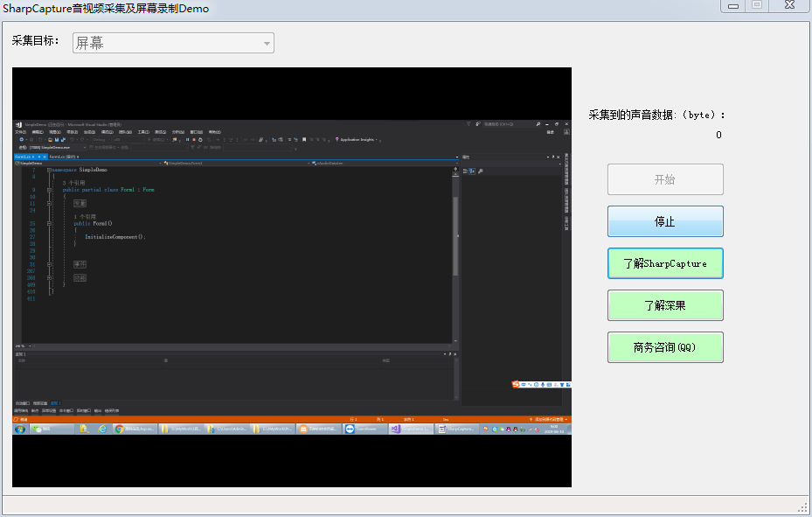The image size is (812, 517).
Task: Click the Visual Studio logo in preview
Action: 19,125
